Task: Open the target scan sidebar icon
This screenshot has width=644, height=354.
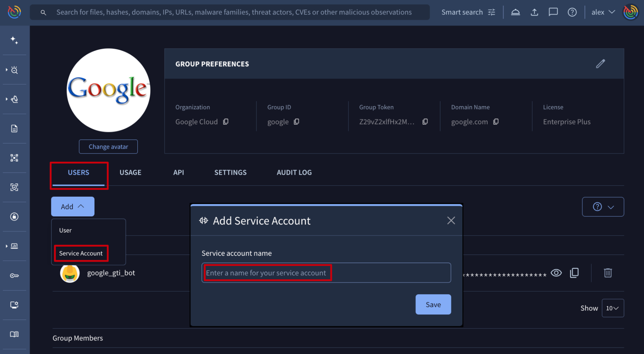Action: point(14,187)
